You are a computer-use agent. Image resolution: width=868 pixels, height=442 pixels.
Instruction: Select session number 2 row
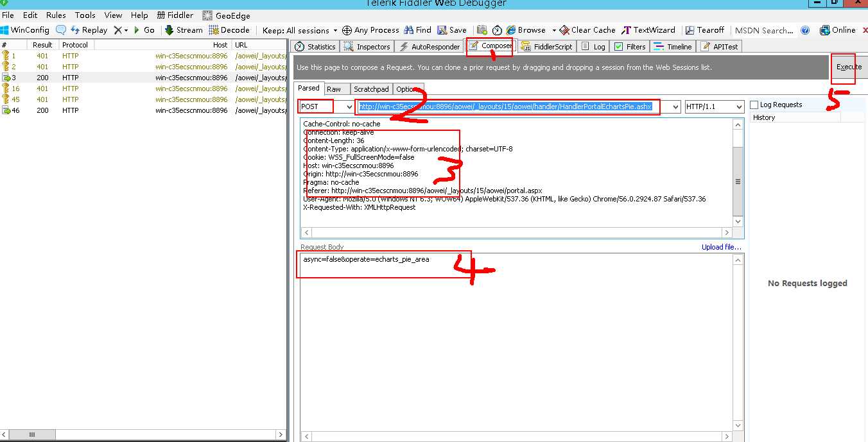[x=143, y=67]
